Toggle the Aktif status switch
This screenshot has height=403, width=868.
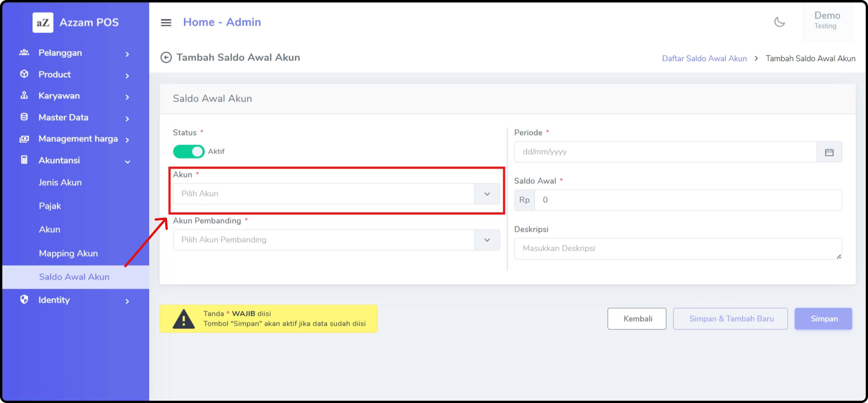tap(189, 152)
